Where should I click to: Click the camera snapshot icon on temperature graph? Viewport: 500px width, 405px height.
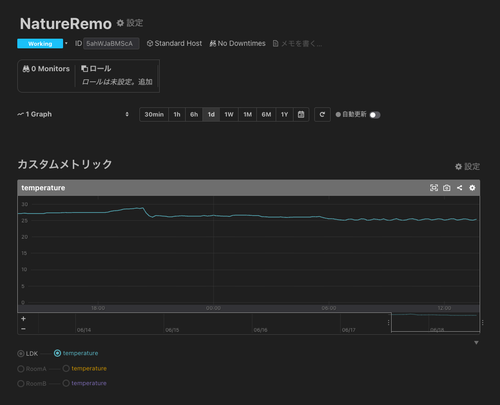(447, 188)
